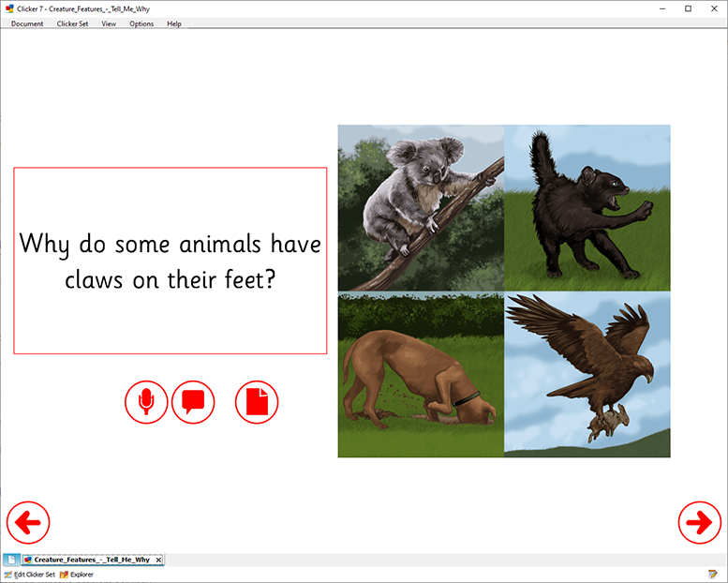
Task: Click the claws question text box
Action: point(170,261)
